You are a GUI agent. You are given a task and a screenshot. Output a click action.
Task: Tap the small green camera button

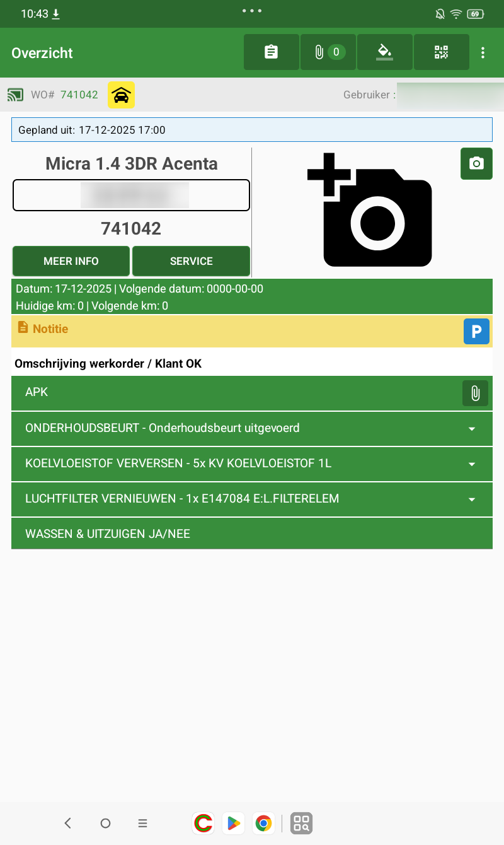(x=477, y=164)
